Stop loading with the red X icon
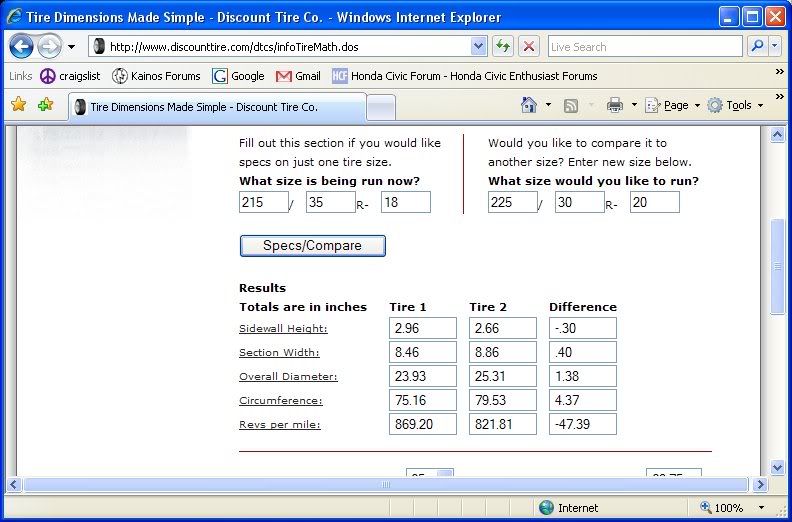The image size is (792, 522). (528, 46)
